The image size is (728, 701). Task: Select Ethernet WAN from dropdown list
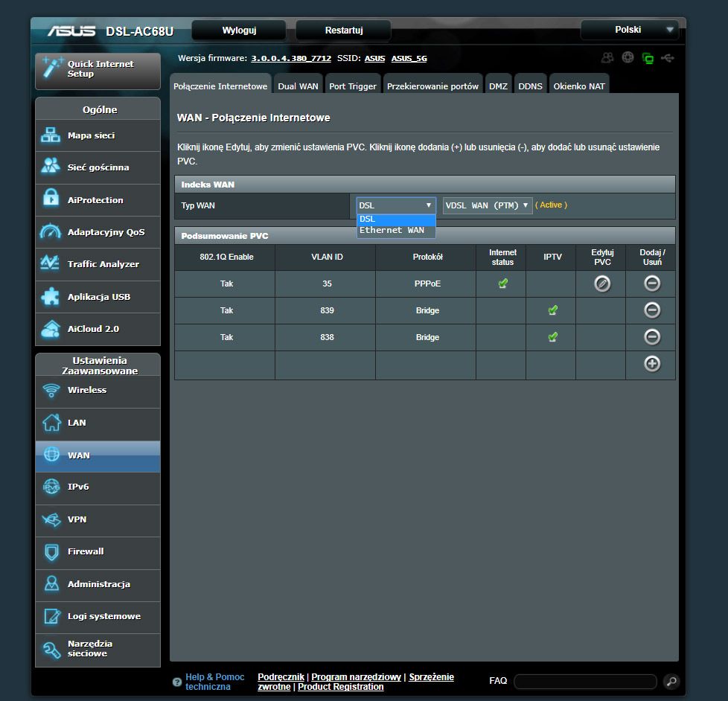coord(392,231)
